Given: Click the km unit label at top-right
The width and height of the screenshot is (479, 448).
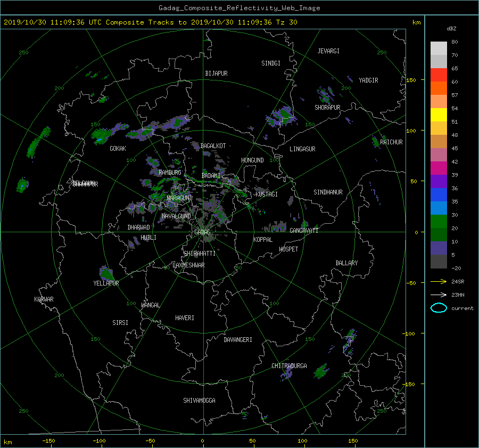Looking at the screenshot, I should click(416, 22).
